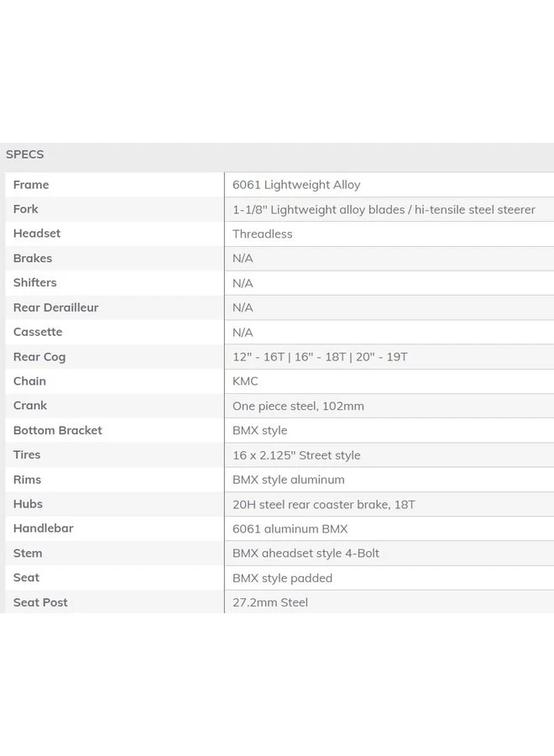
Task: Click the Handlebar row label
Action: tap(44, 528)
